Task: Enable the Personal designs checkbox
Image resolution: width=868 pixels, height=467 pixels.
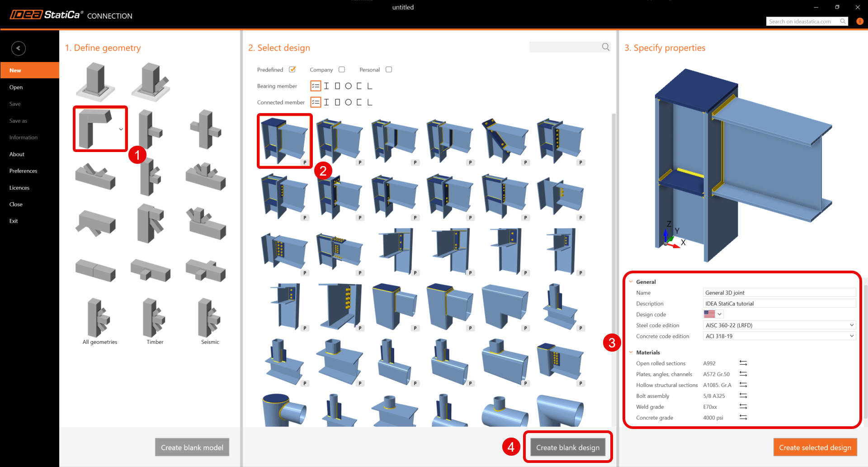Action: [389, 70]
